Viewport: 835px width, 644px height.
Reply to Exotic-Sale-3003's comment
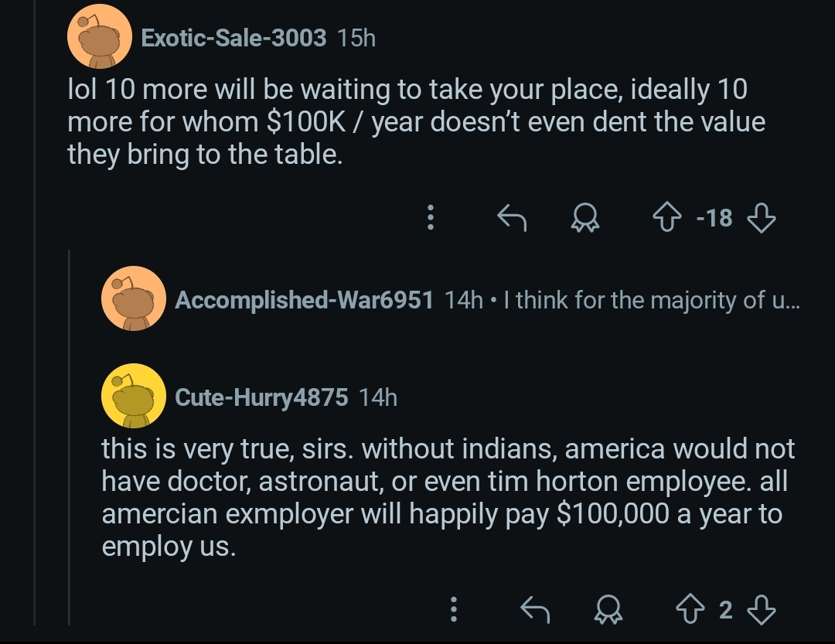[511, 219]
